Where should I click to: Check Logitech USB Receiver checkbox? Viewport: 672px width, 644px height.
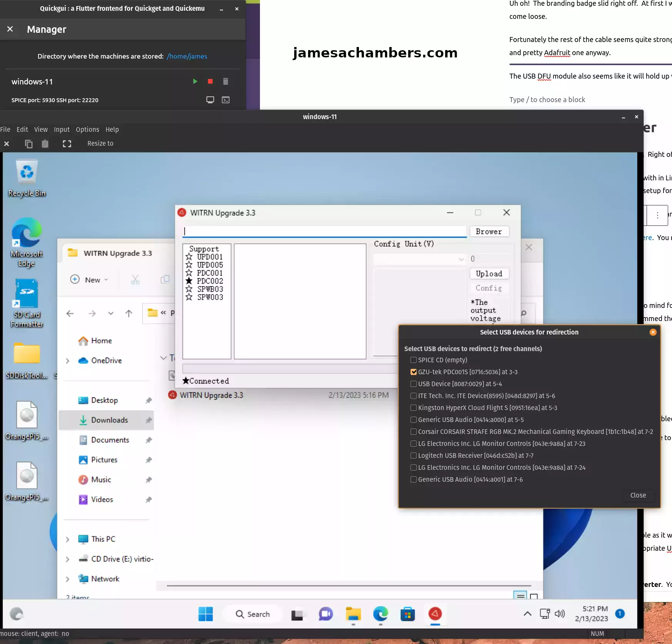click(414, 456)
